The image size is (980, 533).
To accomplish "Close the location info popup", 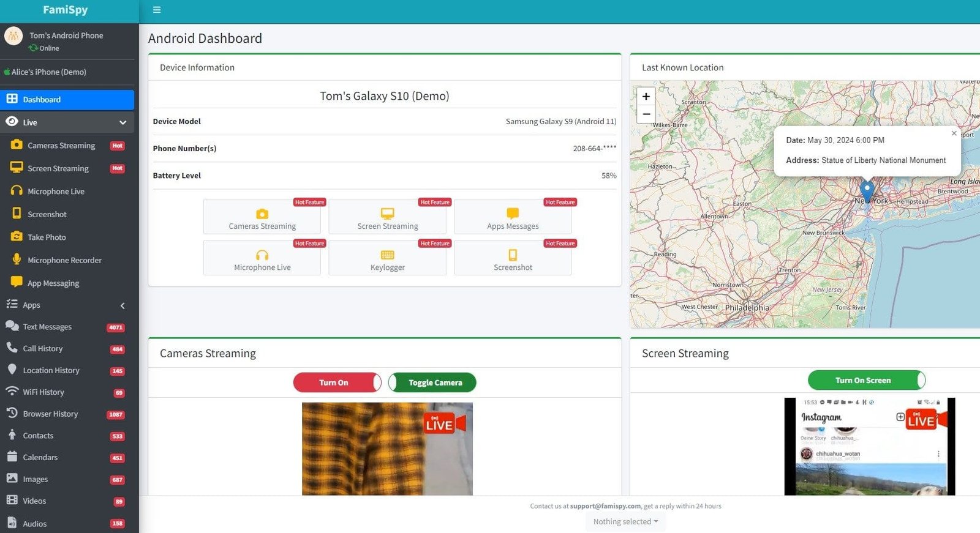I will coord(954,133).
